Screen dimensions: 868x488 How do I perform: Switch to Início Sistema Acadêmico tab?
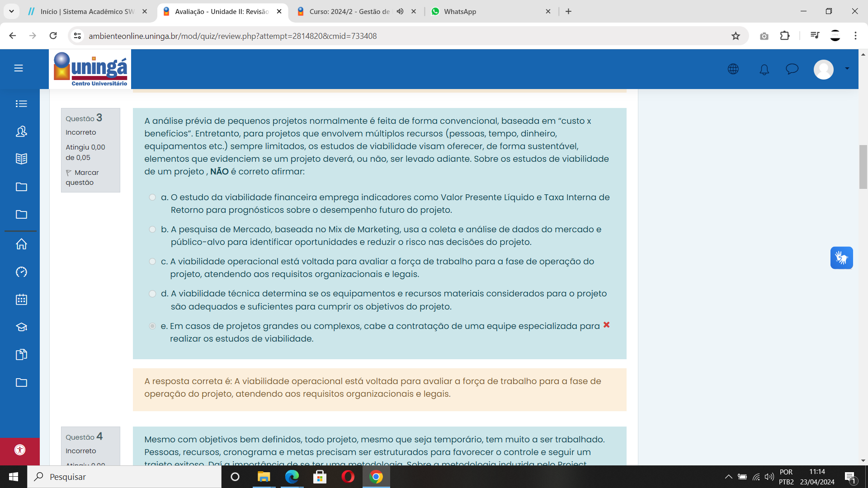pyautogui.click(x=87, y=12)
